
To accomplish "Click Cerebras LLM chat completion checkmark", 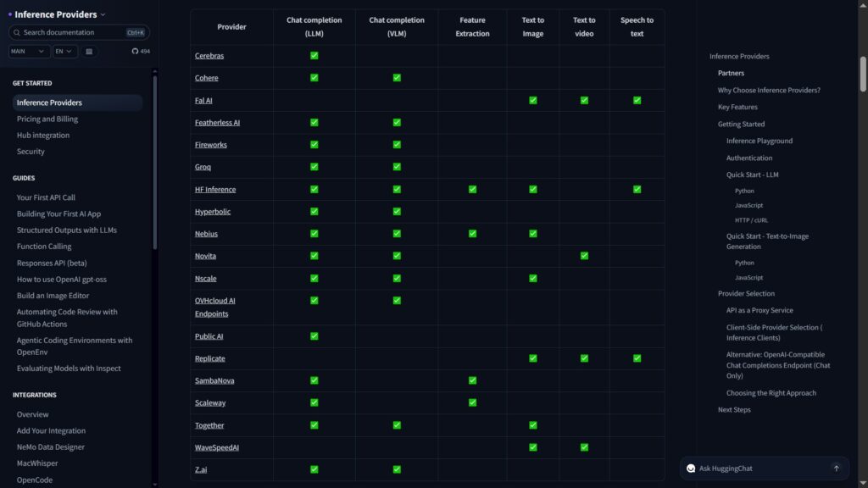I will coord(314,56).
